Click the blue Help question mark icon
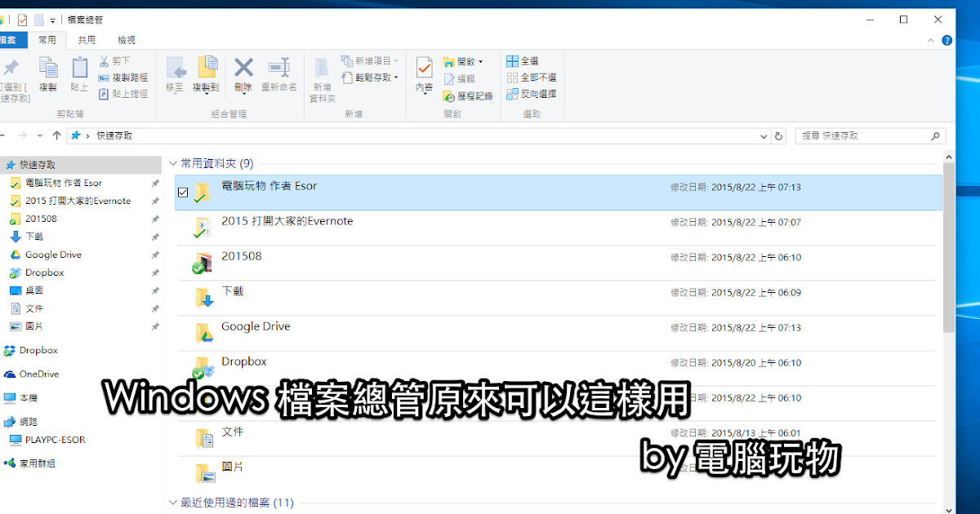 [947, 40]
